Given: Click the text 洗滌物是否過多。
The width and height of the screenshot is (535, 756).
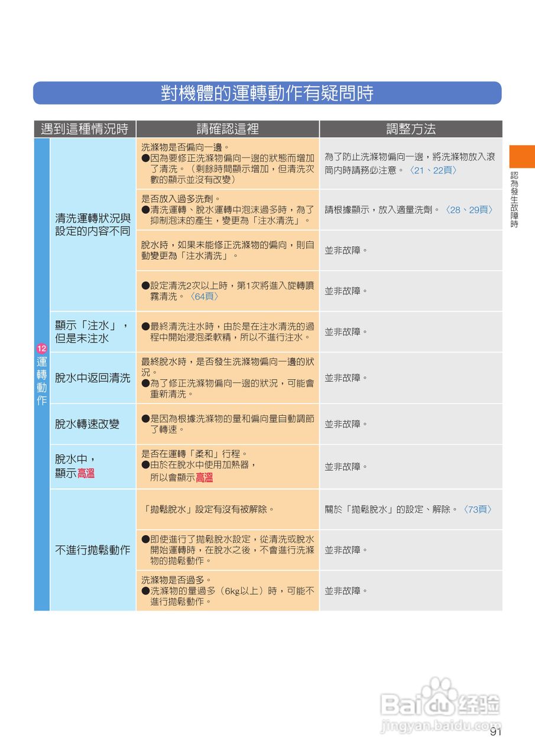Looking at the screenshot, I should click(x=176, y=580).
